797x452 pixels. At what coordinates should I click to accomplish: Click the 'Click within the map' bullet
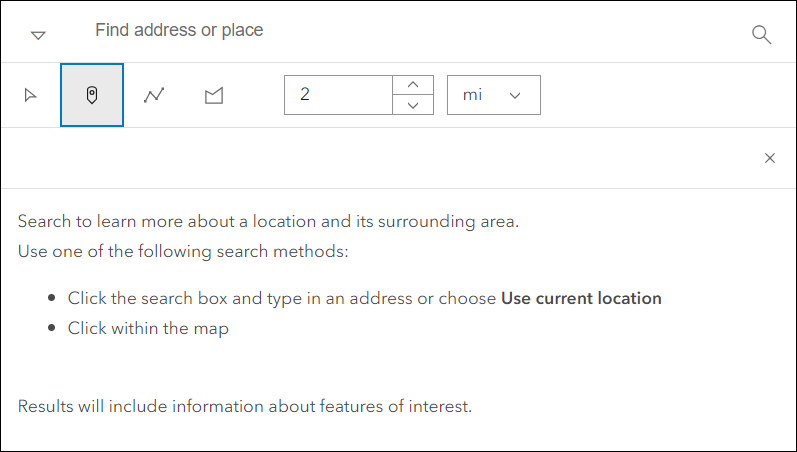[x=148, y=328]
